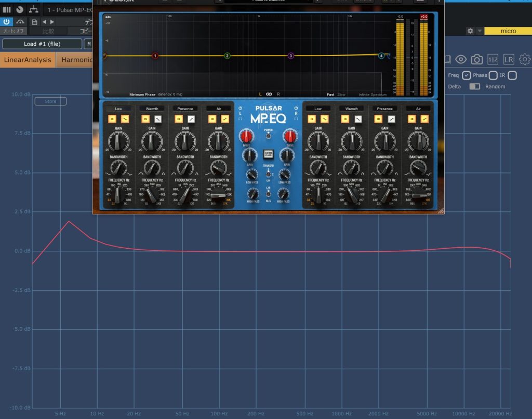Switch to the LinearAnalysis tab
The height and width of the screenshot is (419, 532).
28,60
